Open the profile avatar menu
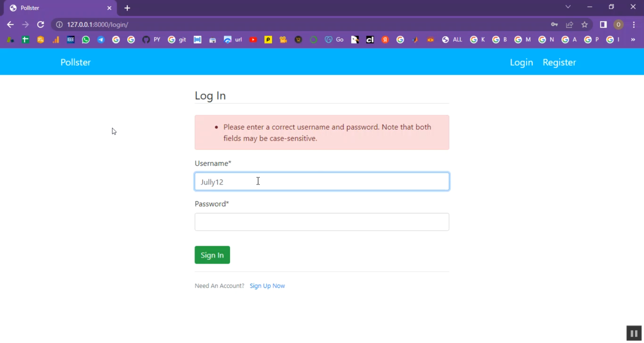 pos(618,24)
